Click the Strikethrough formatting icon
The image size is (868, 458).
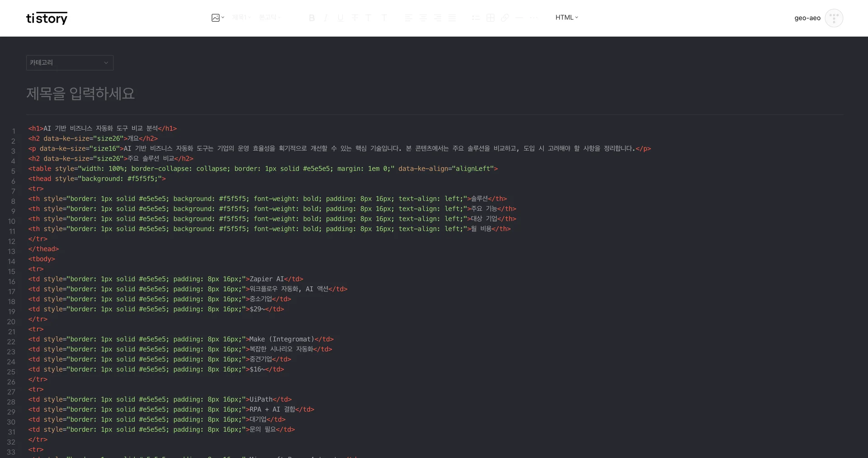(x=355, y=18)
